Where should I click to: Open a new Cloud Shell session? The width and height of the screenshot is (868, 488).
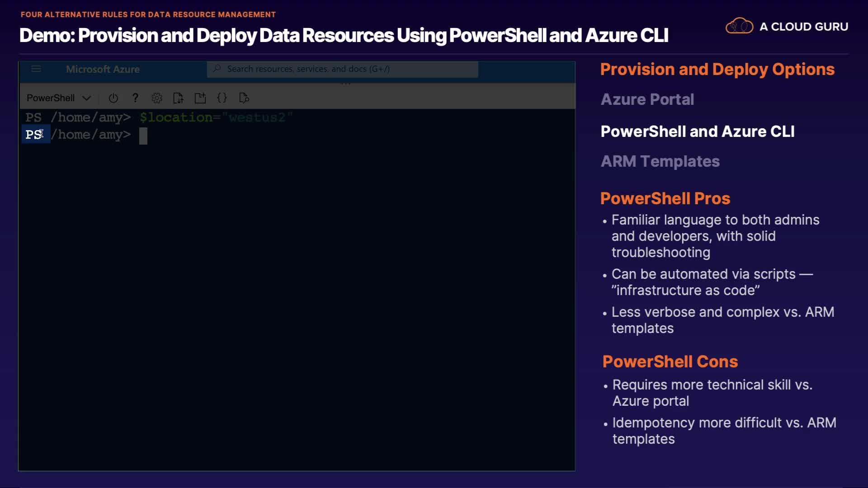pyautogui.click(x=200, y=98)
